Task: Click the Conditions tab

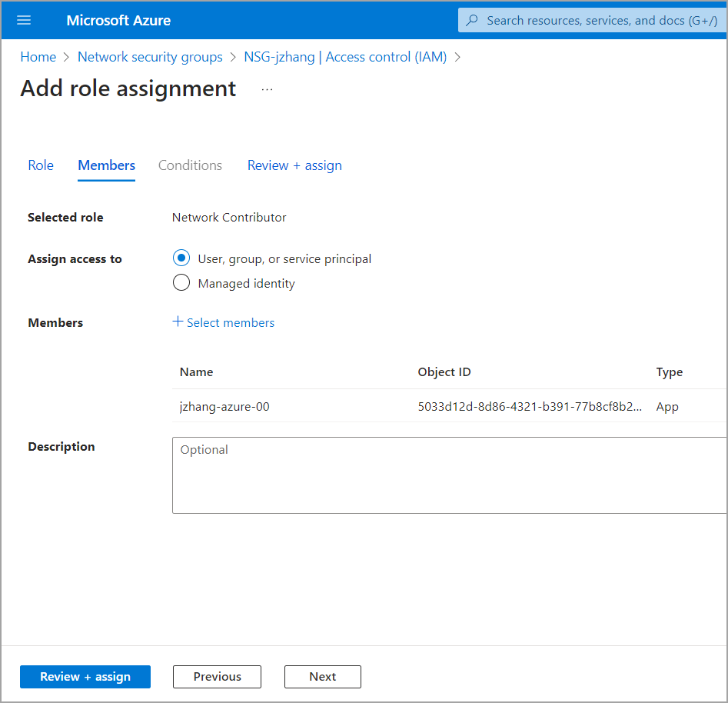Action: (190, 165)
